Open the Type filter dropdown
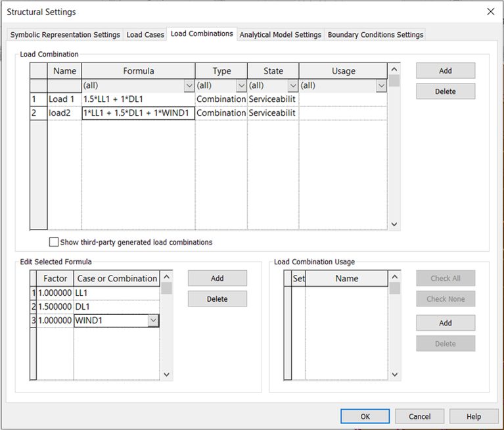The height and width of the screenshot is (430, 504). (241, 86)
